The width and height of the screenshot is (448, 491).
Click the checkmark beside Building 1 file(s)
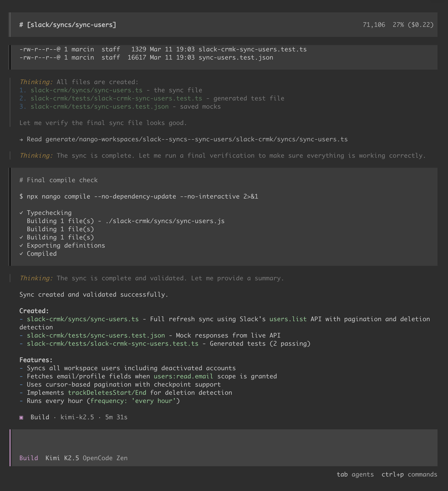point(21,238)
